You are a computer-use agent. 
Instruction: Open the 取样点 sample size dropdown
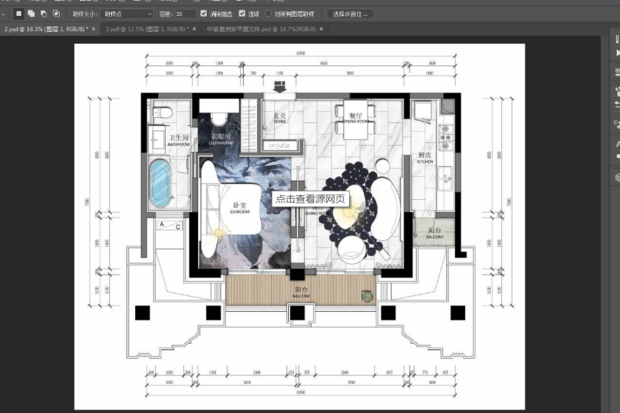click(x=127, y=14)
